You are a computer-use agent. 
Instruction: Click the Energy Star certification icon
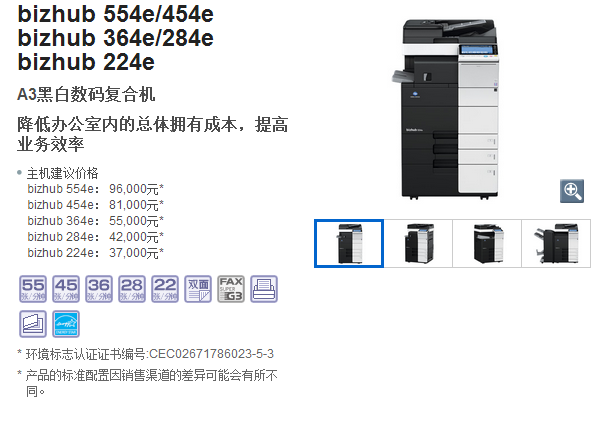66,324
